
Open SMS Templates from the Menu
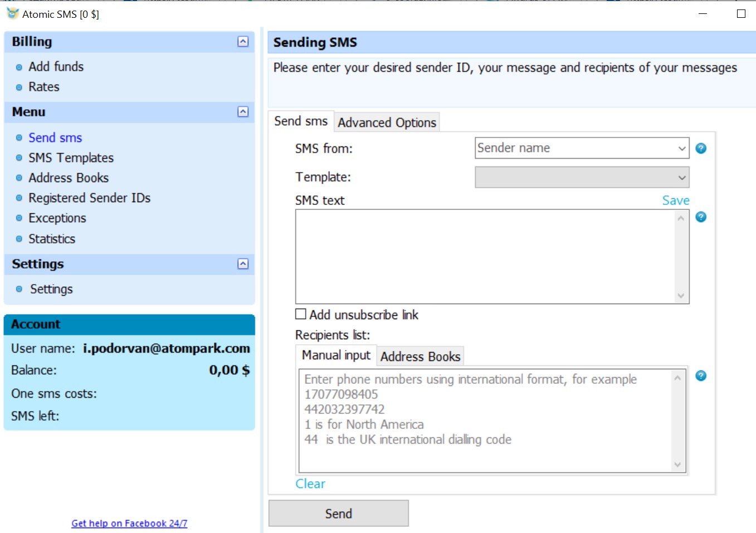pos(70,158)
